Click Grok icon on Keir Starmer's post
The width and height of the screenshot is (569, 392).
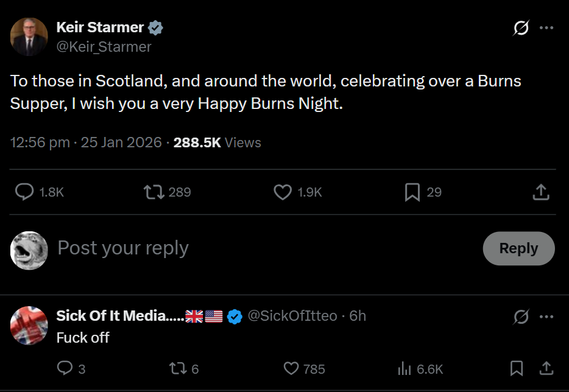[x=521, y=28]
